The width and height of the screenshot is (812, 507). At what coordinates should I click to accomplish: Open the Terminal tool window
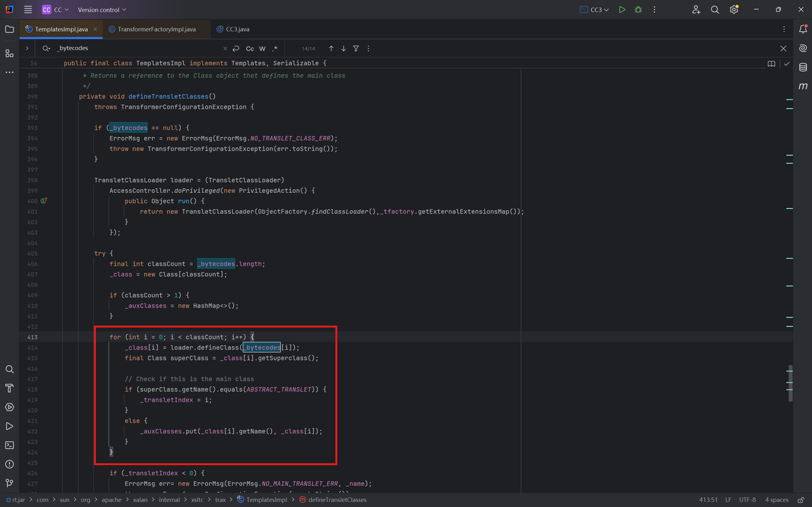(10, 445)
